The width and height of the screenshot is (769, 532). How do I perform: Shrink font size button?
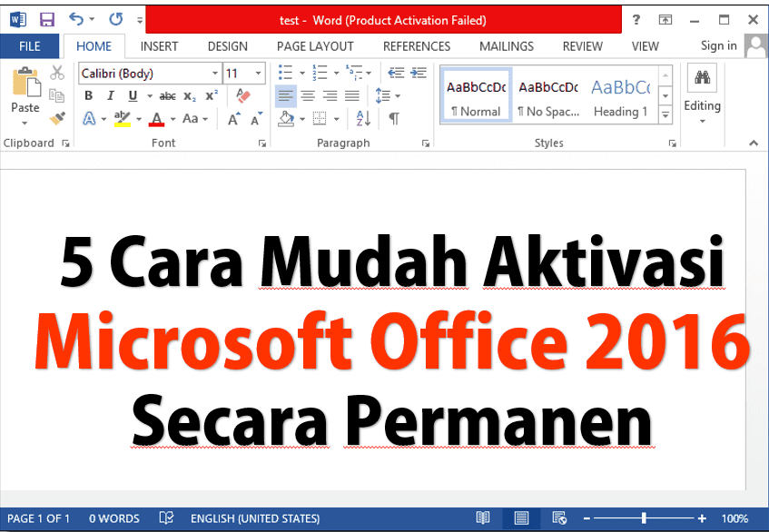[257, 119]
